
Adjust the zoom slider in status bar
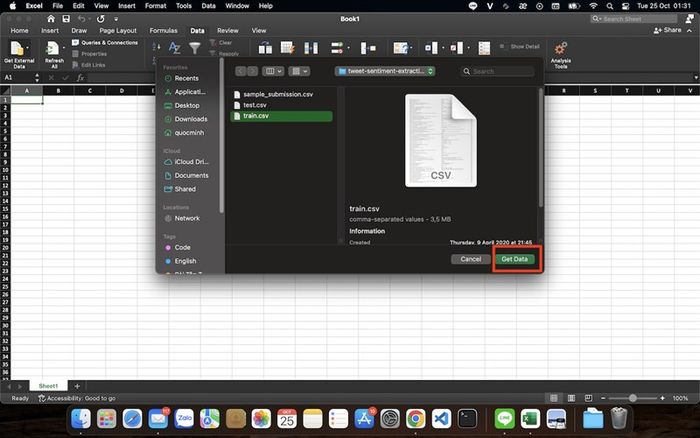632,398
